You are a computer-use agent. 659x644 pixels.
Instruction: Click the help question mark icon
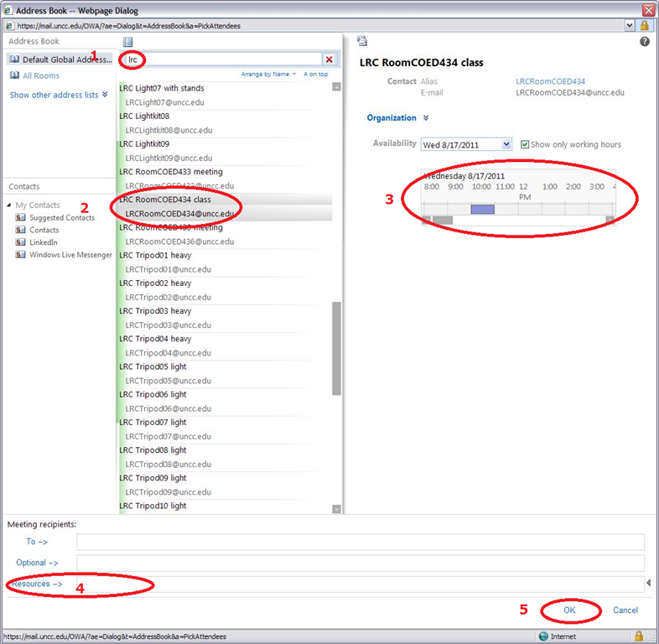click(x=645, y=41)
